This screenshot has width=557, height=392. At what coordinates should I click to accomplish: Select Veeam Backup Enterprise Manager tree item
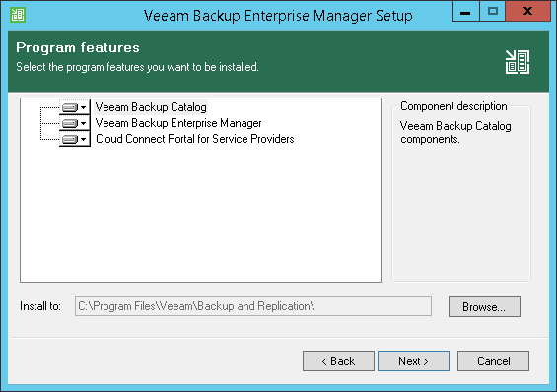click(178, 123)
